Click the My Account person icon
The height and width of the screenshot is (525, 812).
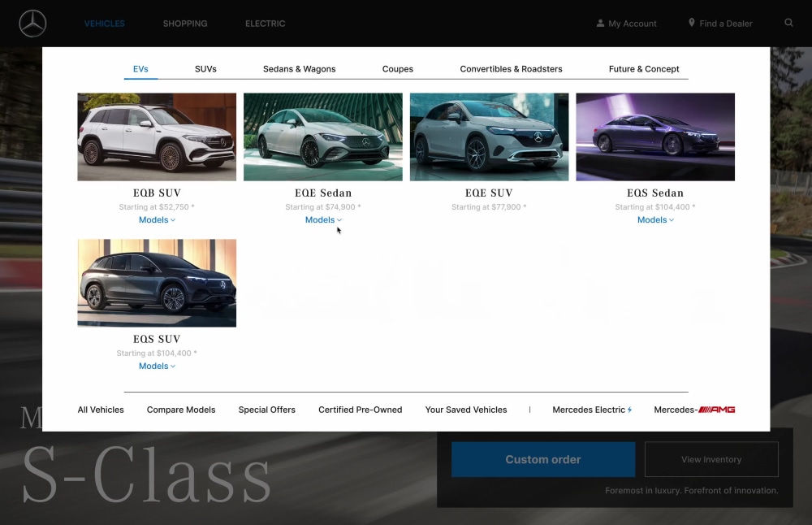tap(600, 24)
